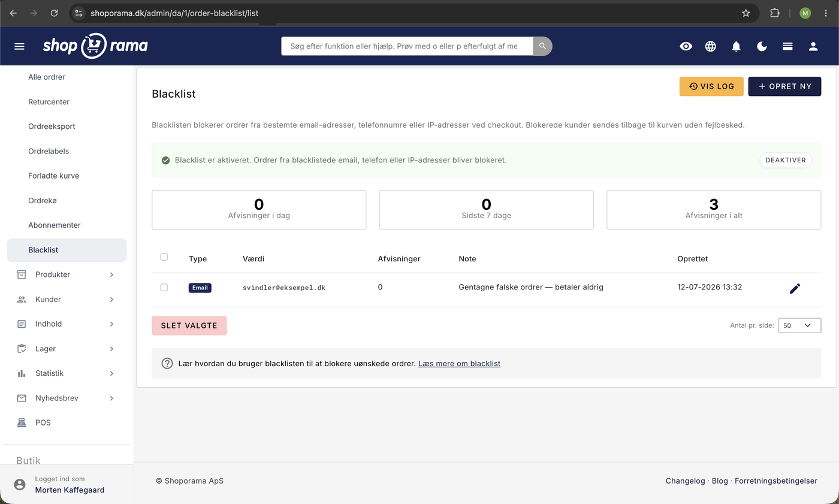Toggle dark mode moon icon
This screenshot has width=839, height=504.
click(x=762, y=46)
